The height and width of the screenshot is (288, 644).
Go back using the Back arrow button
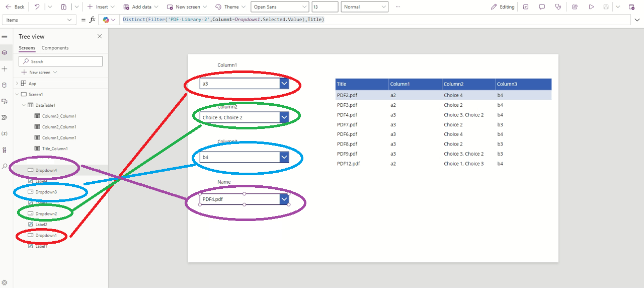15,7
